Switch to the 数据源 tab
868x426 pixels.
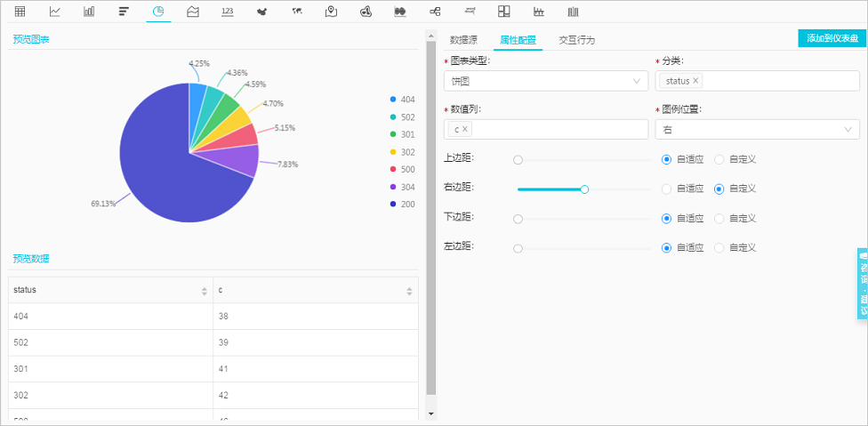[x=464, y=40]
